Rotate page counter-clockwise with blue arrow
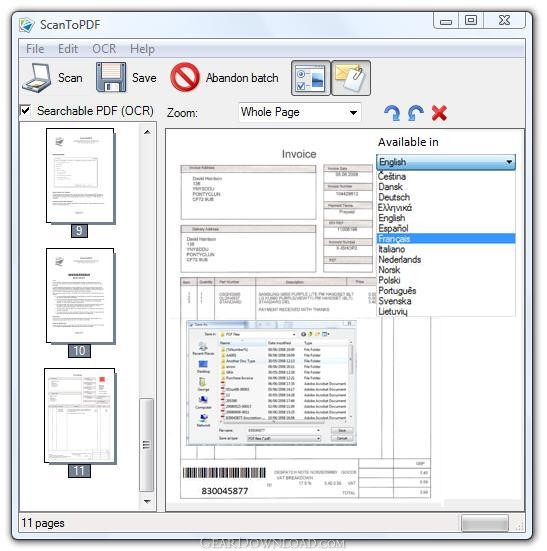The image size is (547, 551). [416, 113]
